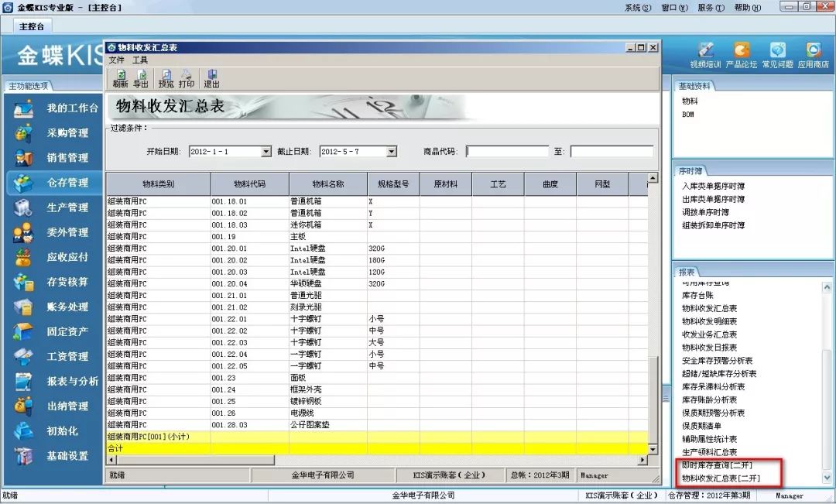Select 采购管理 sidebar icon

23,133
